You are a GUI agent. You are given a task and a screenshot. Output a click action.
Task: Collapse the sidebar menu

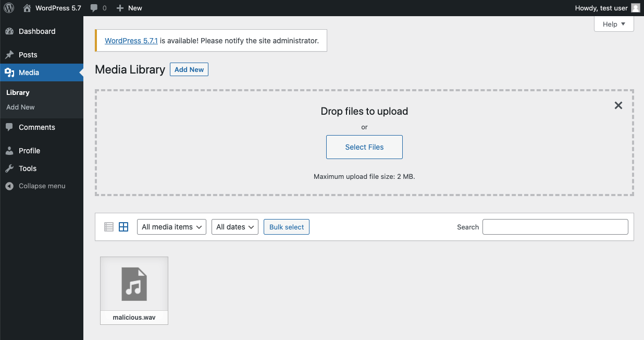click(x=42, y=186)
